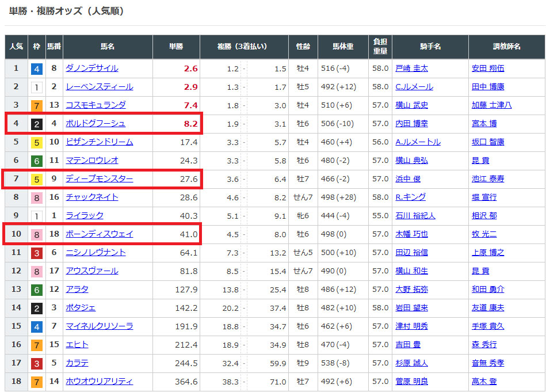Screen dimensions: 546x392
Task: View trainer 池江 泰寿 profile
Action: (488, 179)
